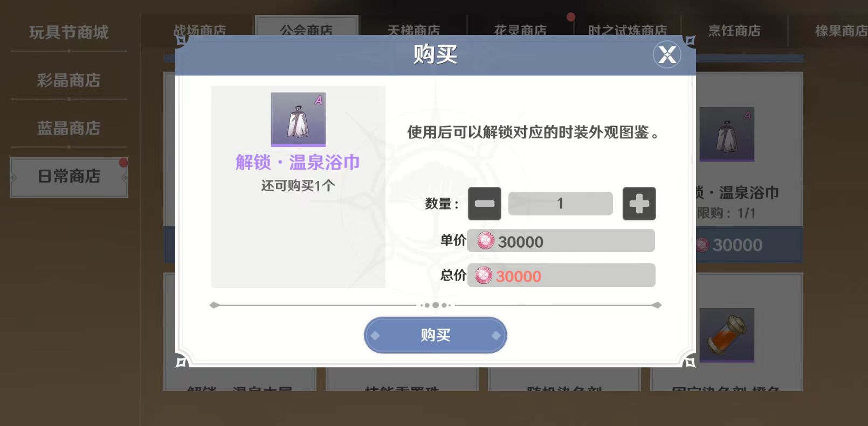The height and width of the screenshot is (426, 868).
Task: Click the orange potion bottle item icon
Action: click(727, 335)
